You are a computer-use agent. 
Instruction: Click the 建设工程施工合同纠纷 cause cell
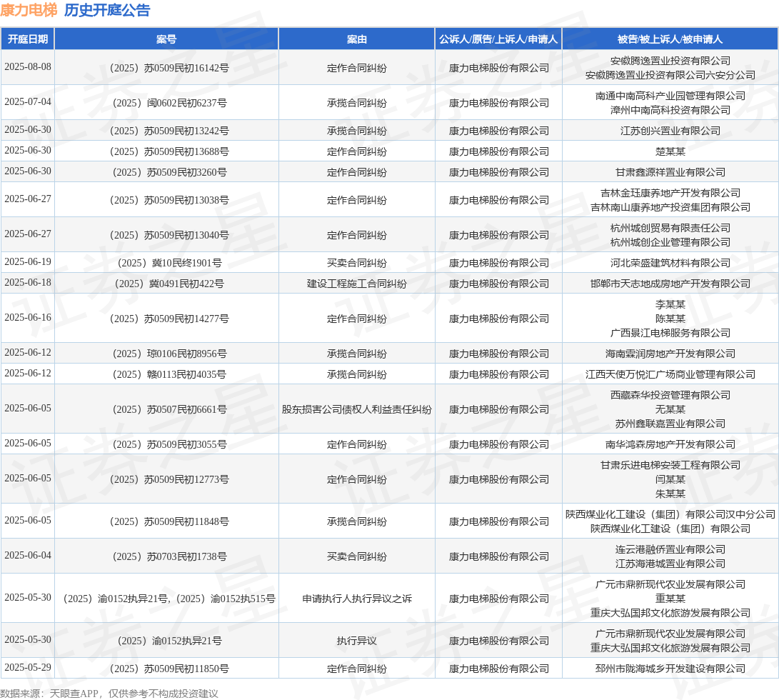(357, 284)
